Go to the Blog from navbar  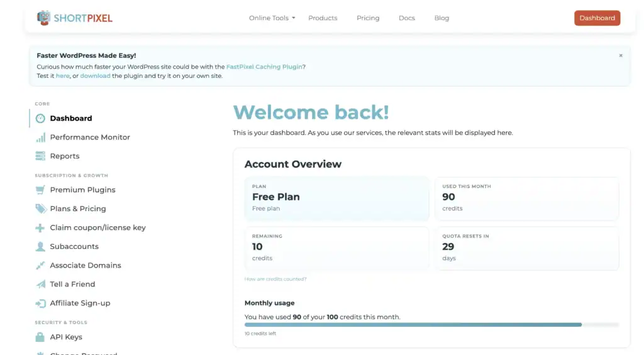point(441,18)
